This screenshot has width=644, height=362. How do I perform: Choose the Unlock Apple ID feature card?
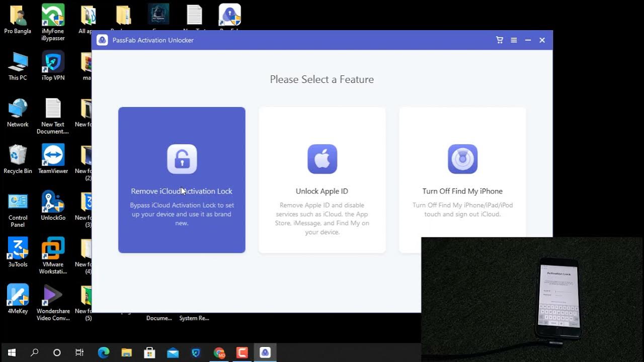(322, 180)
